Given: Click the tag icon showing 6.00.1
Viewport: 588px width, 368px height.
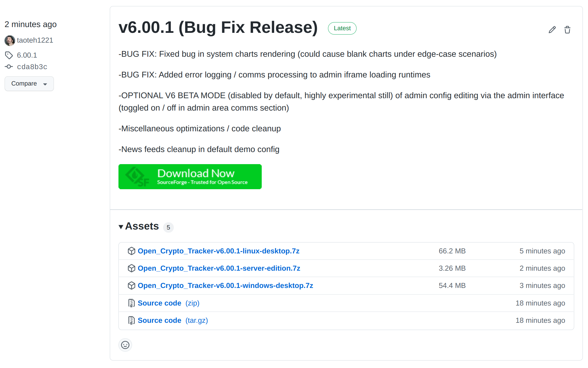Looking at the screenshot, I should point(9,55).
